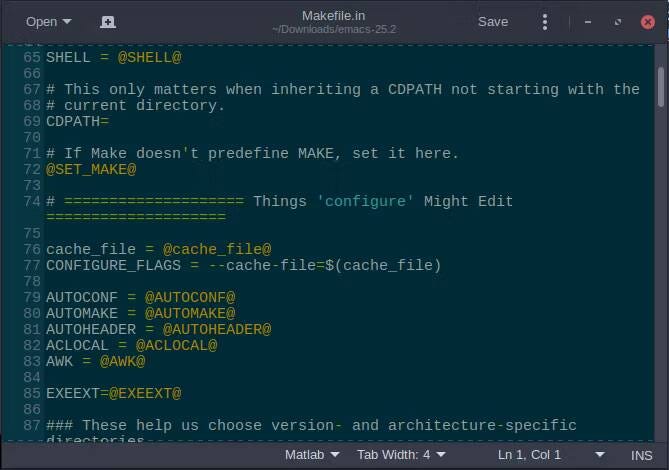Screen dimensions: 669x470
Task: Click on the @SET_MAKE@ text line
Action: 91,169
